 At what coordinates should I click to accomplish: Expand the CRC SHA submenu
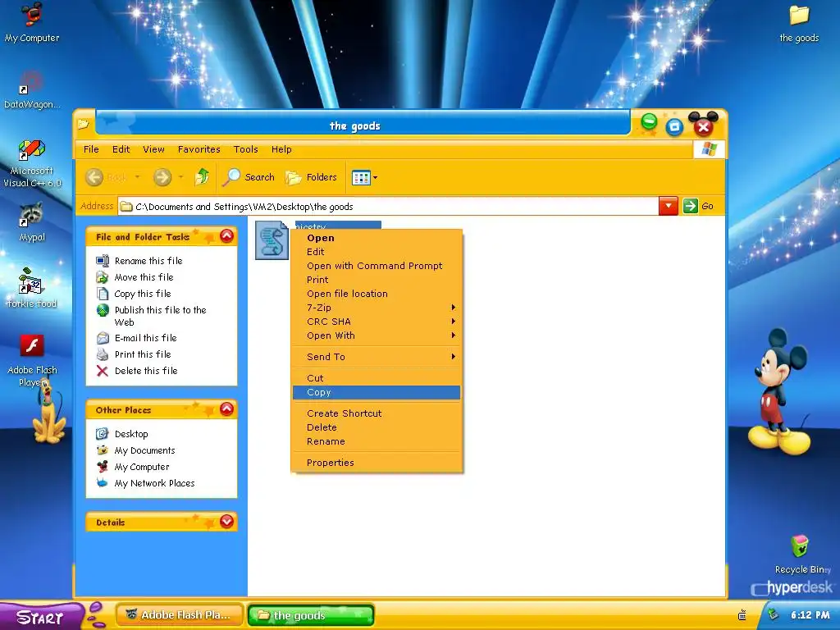(x=377, y=322)
